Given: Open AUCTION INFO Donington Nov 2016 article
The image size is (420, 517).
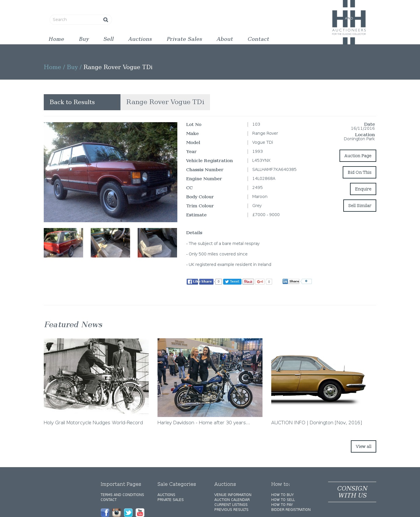Looking at the screenshot, I should tap(316, 423).
